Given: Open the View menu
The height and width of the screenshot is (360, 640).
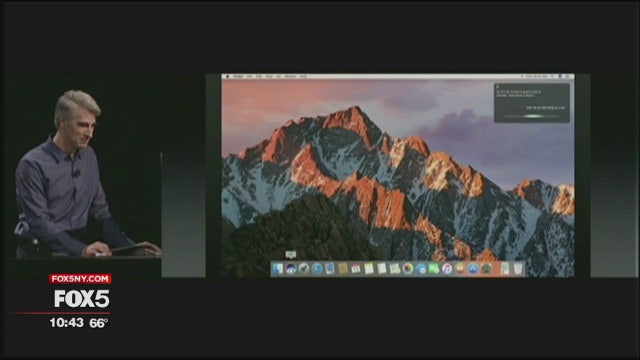Looking at the screenshot, I should coord(269,76).
